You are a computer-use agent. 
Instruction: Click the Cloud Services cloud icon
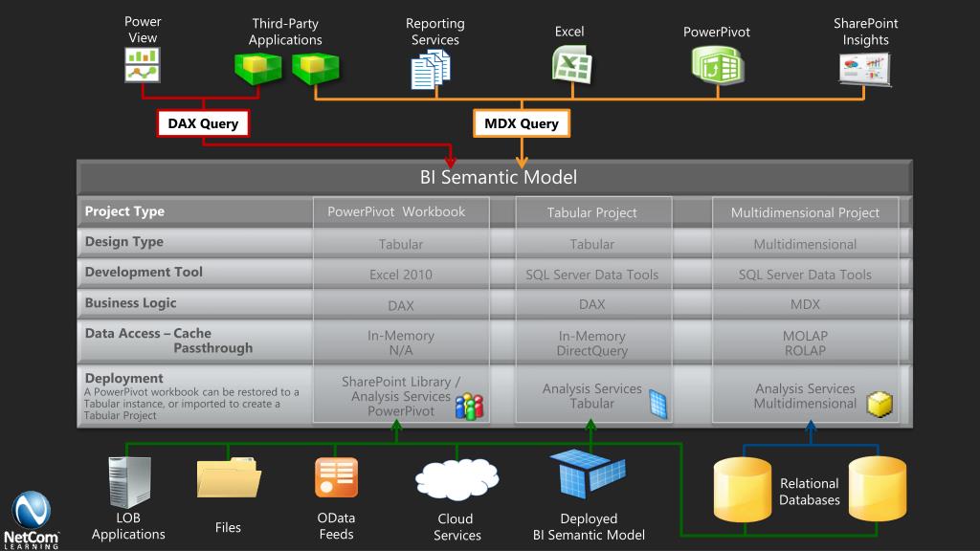(457, 478)
